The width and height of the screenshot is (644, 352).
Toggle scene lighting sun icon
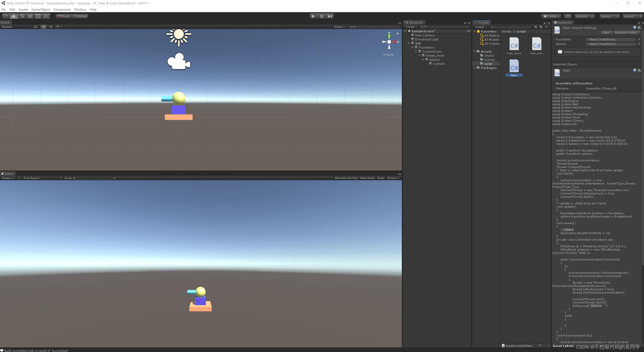[44, 27]
